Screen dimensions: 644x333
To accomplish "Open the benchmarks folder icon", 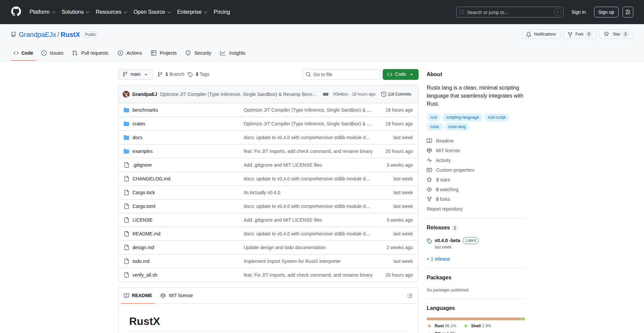I will click(x=126, y=110).
